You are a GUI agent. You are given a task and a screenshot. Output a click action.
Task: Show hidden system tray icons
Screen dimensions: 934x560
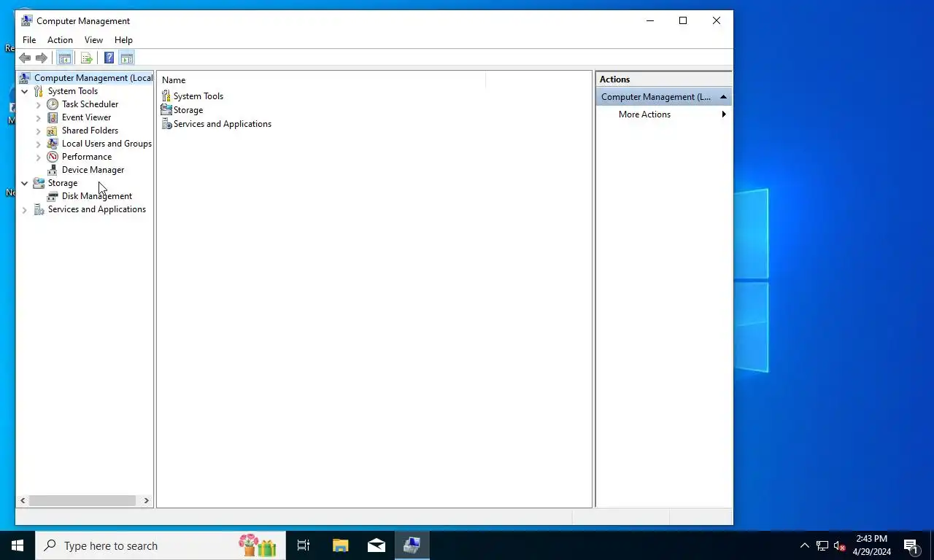click(805, 545)
